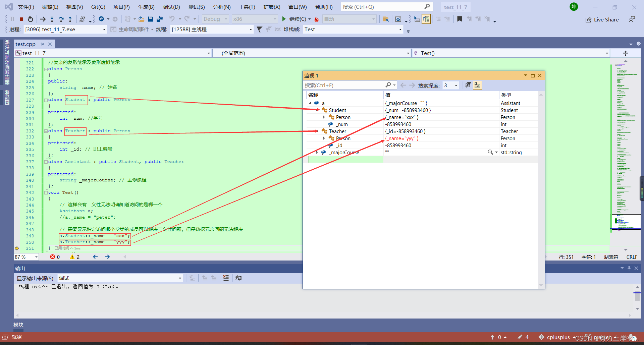Open the 生成(B) menu
The image size is (644, 345).
click(x=146, y=7)
